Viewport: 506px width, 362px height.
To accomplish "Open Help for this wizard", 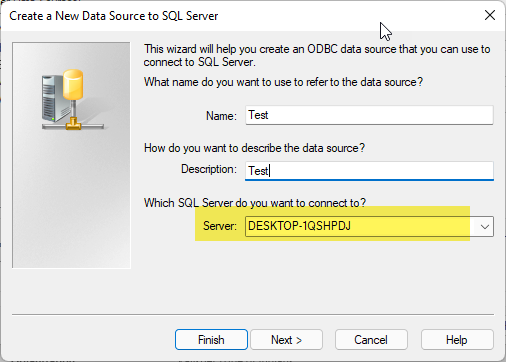I will [457, 340].
